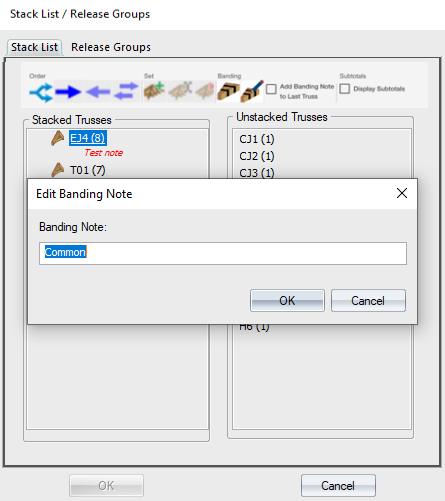Click the truss icon beside EJ4 (8)
The height and width of the screenshot is (501, 445).
tap(58, 138)
